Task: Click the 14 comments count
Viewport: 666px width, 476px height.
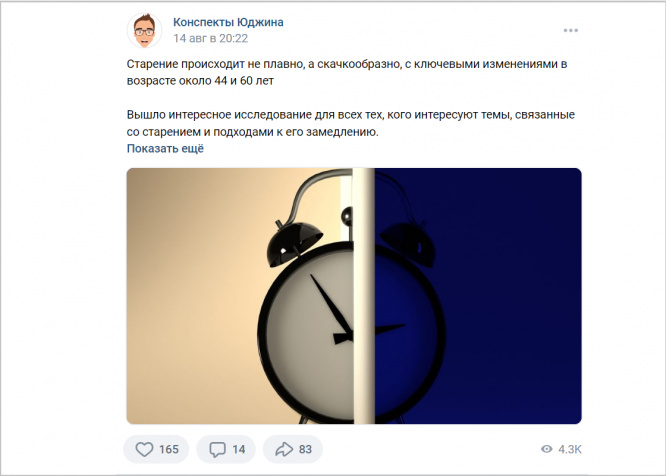Action: [x=239, y=449]
